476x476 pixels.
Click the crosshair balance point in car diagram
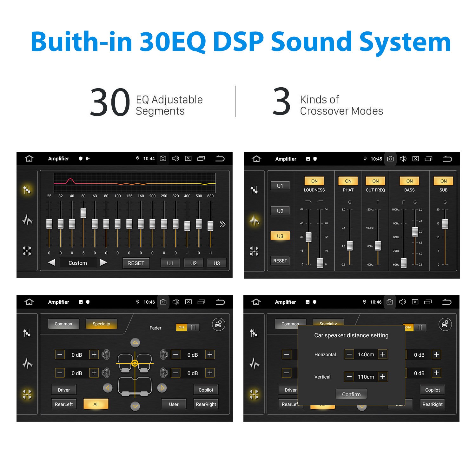[135, 363]
